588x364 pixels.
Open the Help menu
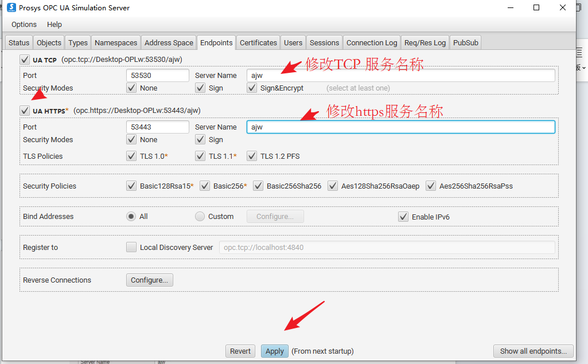click(x=54, y=25)
